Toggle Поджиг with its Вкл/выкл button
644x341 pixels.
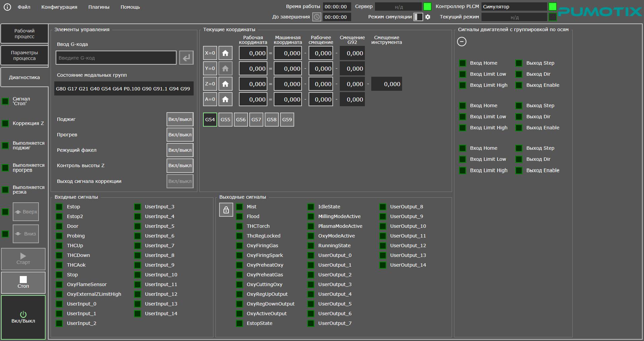pos(180,120)
